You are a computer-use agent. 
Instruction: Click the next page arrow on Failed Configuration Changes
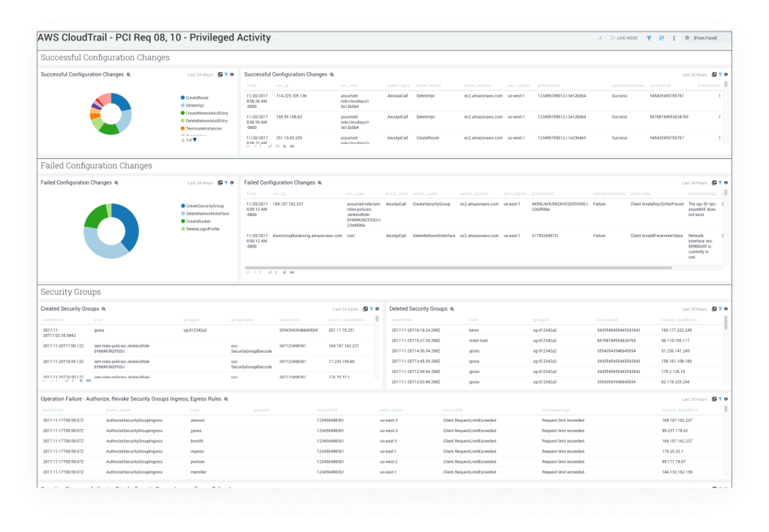[x=285, y=272]
